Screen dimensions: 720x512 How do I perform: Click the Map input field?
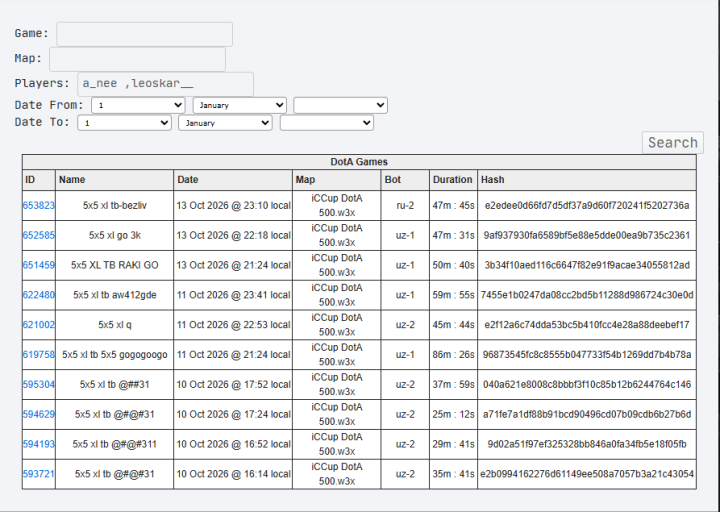pyautogui.click(x=137, y=59)
